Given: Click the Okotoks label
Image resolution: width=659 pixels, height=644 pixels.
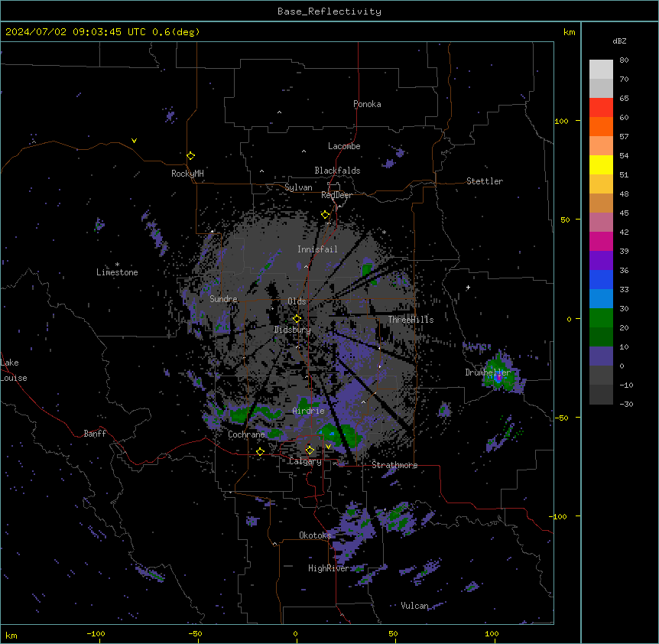Looking at the screenshot, I should [x=315, y=535].
